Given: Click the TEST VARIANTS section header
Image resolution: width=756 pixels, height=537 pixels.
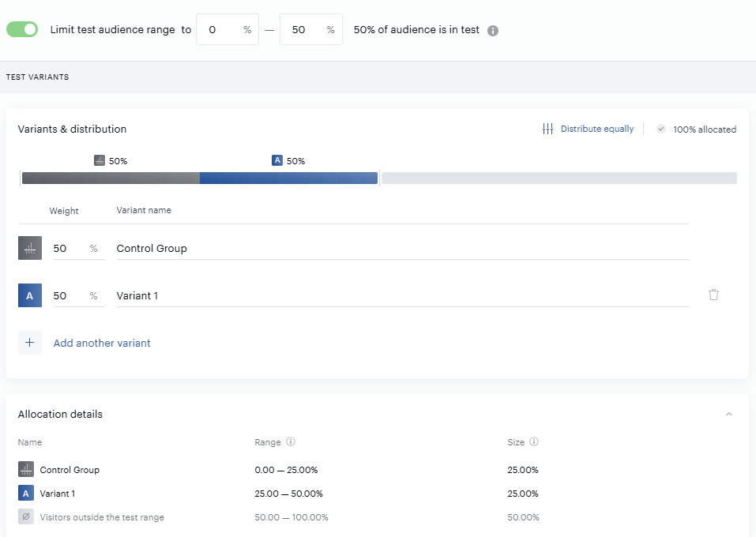Looking at the screenshot, I should [x=38, y=77].
